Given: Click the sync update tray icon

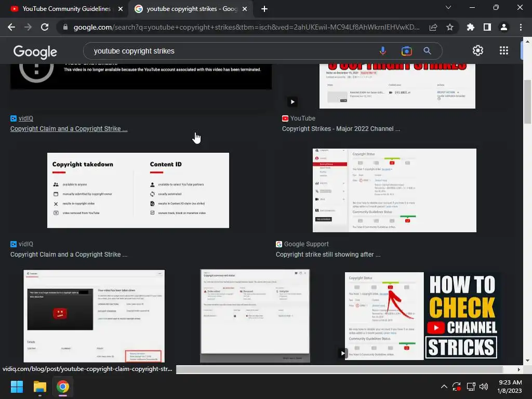Looking at the screenshot, I should (457, 387).
